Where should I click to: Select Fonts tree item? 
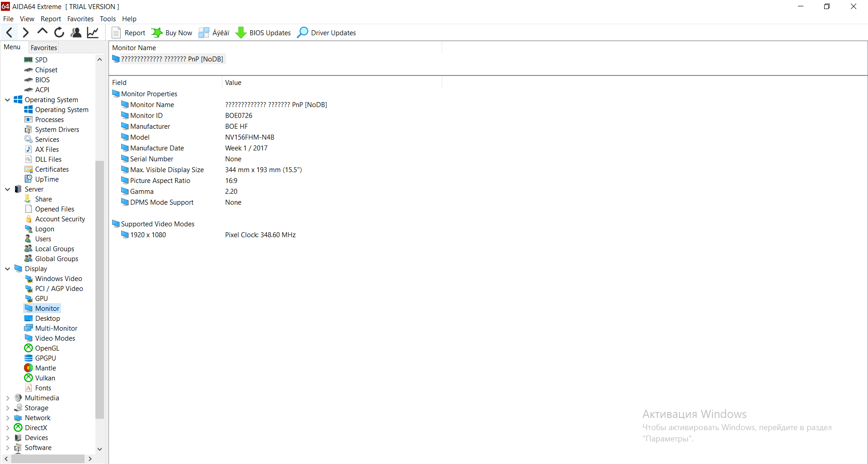click(x=38, y=388)
